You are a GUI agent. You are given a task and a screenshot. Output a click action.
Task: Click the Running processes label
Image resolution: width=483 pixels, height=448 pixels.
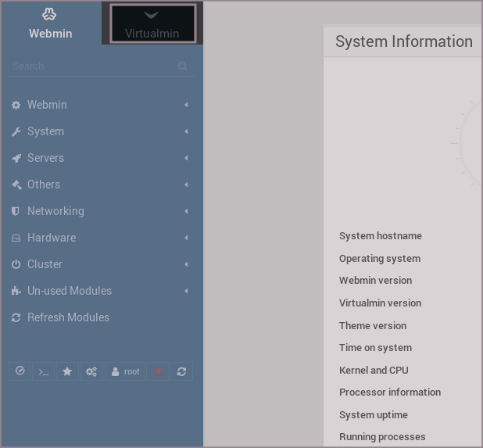click(382, 437)
